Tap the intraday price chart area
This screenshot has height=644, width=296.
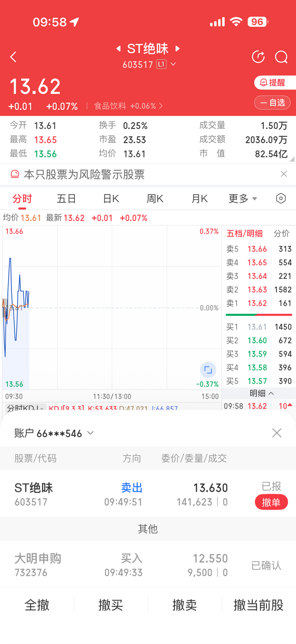coord(112,308)
